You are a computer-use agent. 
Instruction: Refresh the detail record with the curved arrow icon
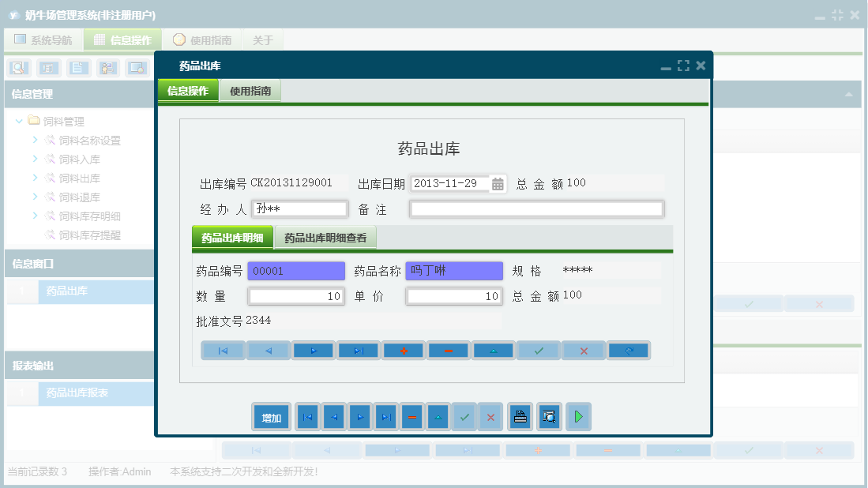pos(629,350)
